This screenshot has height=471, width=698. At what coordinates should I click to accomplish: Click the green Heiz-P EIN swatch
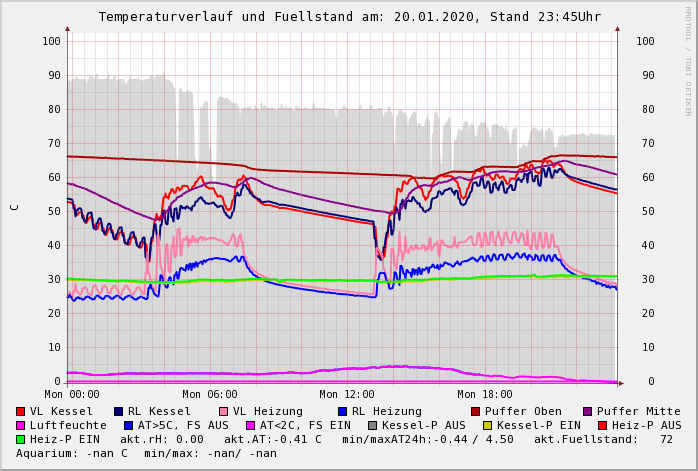click(20, 439)
